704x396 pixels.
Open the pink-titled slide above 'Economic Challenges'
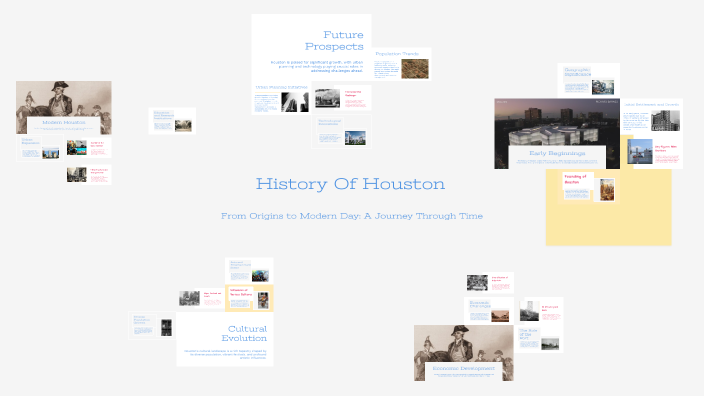489,283
